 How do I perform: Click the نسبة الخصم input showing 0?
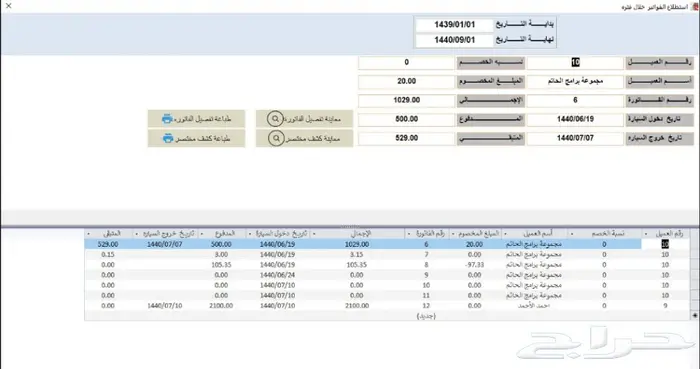click(x=406, y=62)
